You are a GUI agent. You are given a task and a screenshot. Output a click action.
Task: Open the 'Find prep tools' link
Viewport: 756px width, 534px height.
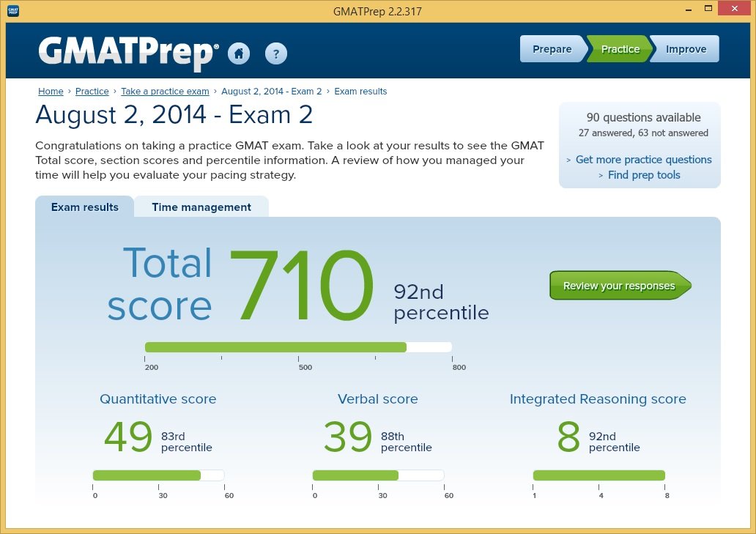644,175
